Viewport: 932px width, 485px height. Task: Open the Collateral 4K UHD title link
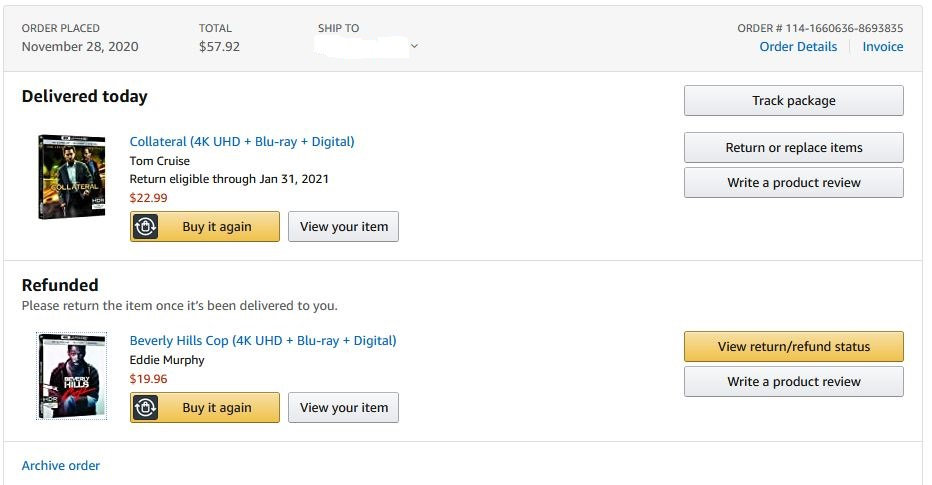coord(242,142)
